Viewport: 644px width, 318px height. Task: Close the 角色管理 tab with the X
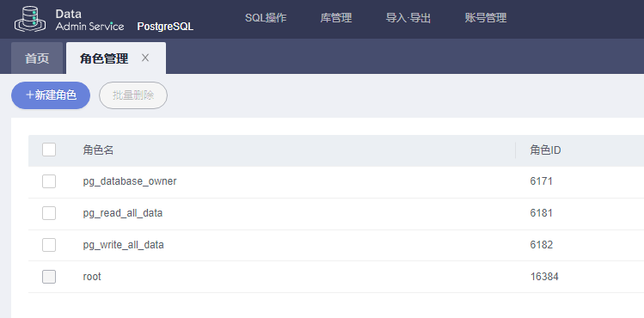(x=145, y=58)
